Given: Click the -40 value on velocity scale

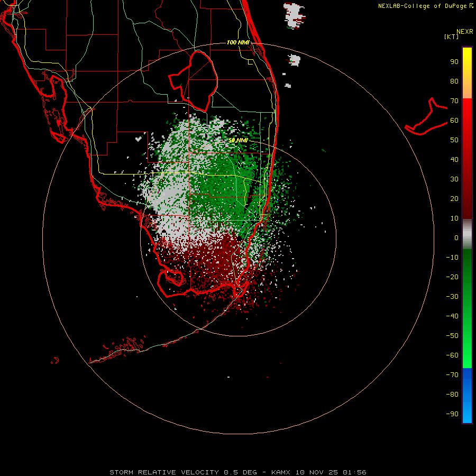Looking at the screenshot, I should pyautogui.click(x=452, y=316).
